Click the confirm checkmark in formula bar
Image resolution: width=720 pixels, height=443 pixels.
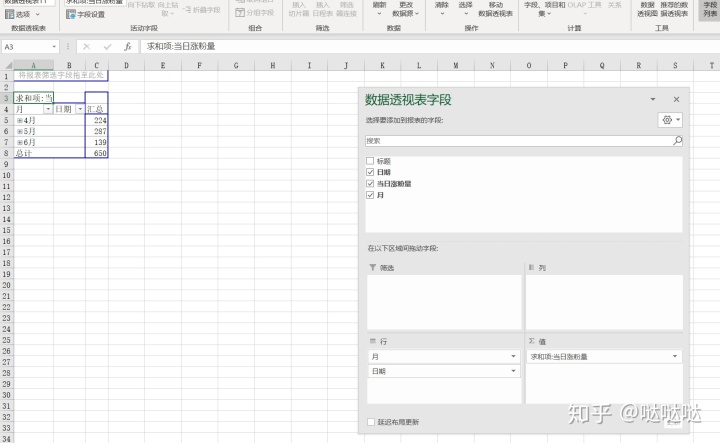click(107, 46)
